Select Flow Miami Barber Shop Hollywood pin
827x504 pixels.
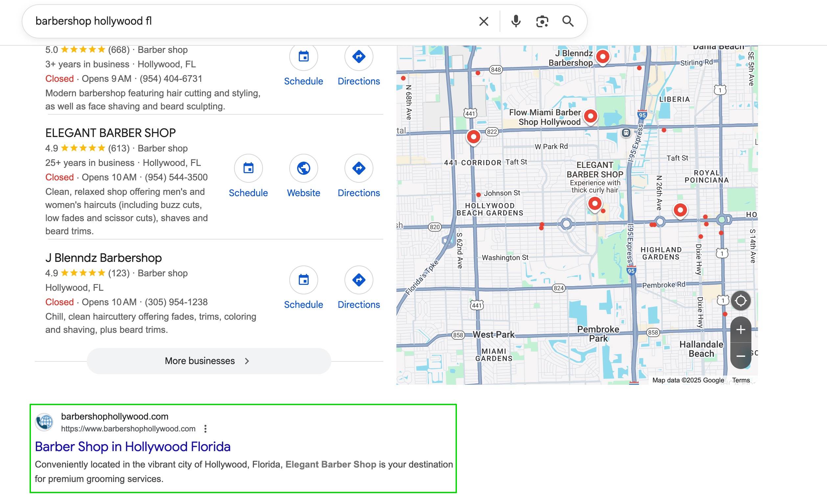[x=590, y=116]
